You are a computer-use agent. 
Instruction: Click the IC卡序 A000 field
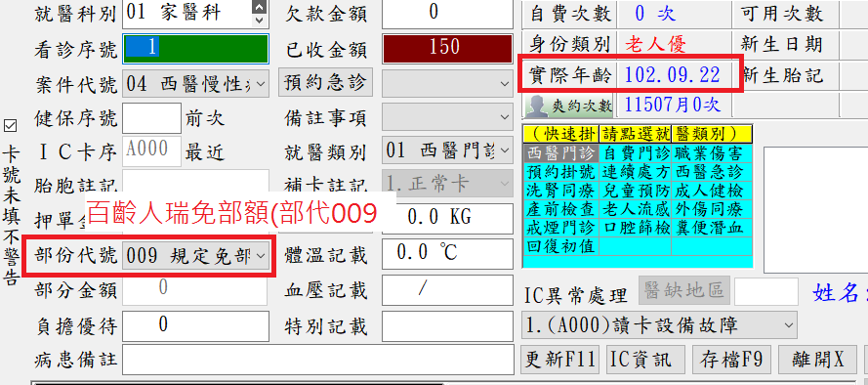[151, 151]
